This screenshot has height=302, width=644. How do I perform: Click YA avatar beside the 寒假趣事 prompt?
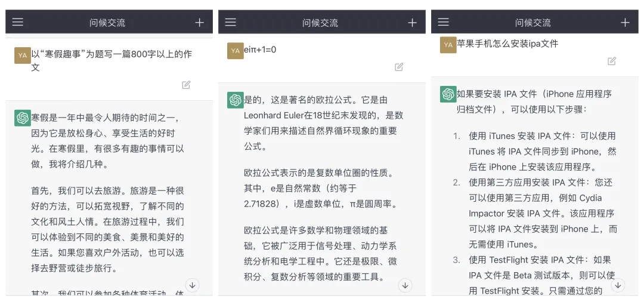(23, 56)
